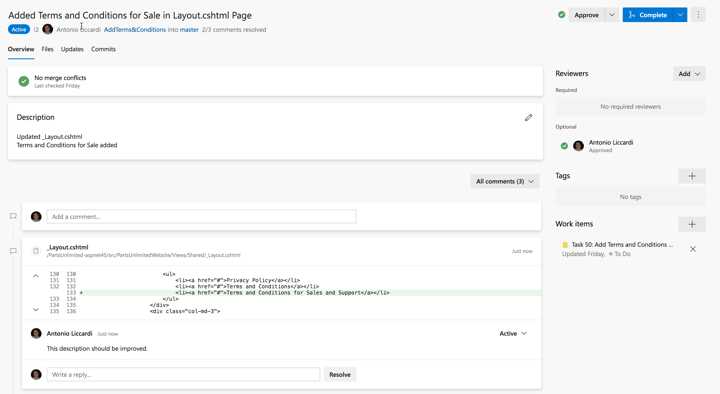This screenshot has width=720, height=394.
Task: Click the comment thread icon beside Add a comment
Action: pos(13,216)
